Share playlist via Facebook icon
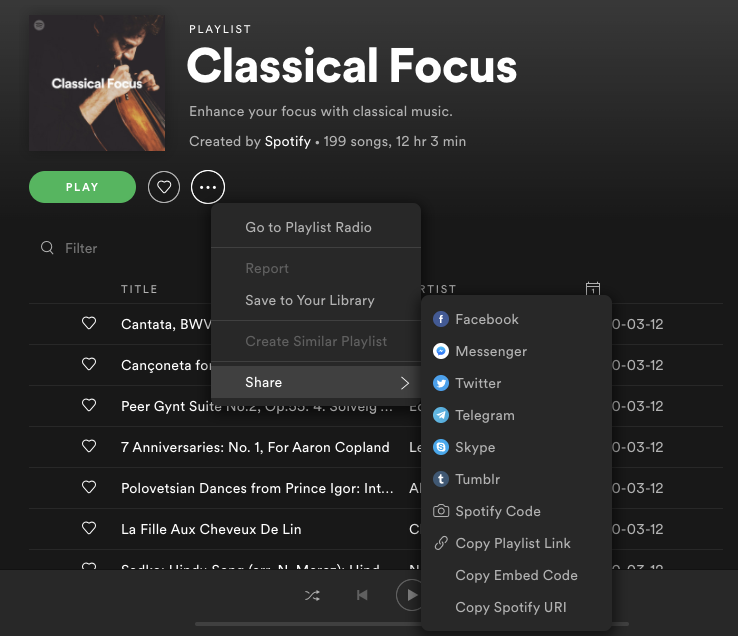 [441, 320]
